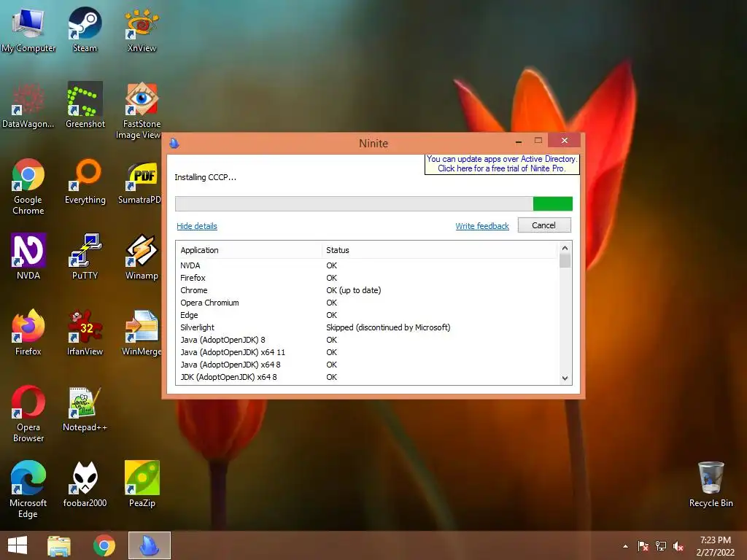Viewport: 747px width, 560px height.
Task: Select the Everything search shortcut
Action: click(85, 182)
